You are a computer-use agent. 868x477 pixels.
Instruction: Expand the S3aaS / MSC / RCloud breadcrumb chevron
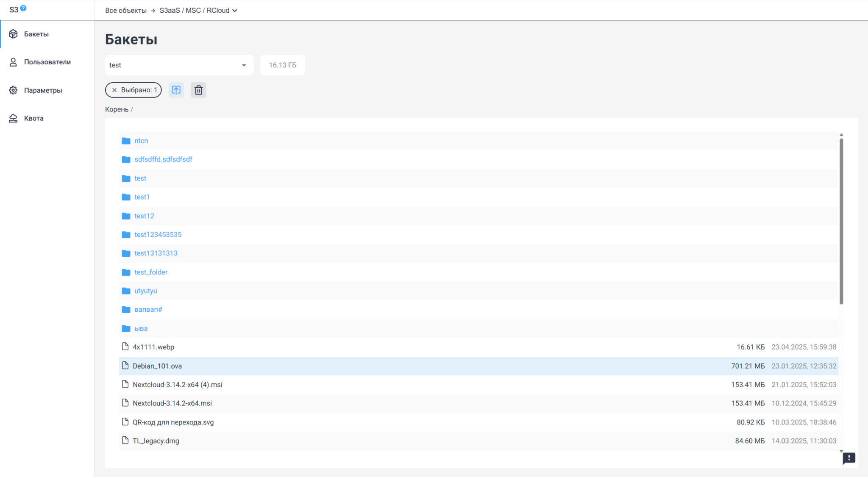point(235,11)
